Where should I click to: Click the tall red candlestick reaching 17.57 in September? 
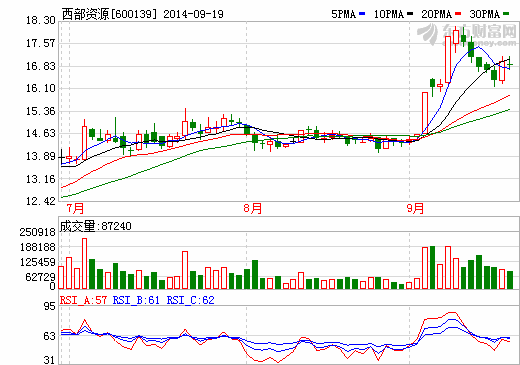448,59
